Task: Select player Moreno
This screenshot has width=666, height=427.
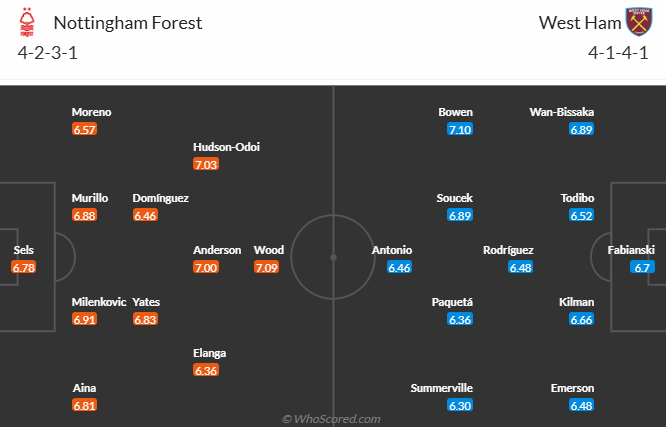Action: point(91,112)
